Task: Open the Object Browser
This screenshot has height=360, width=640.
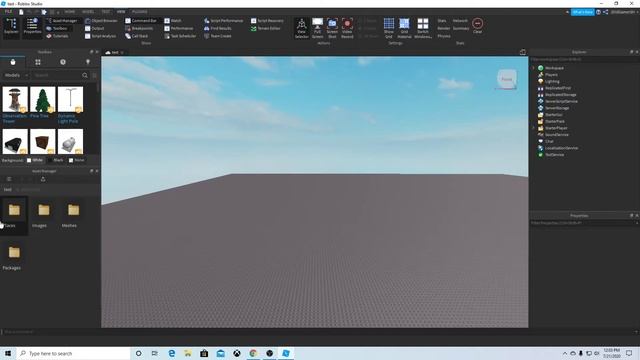Action: (x=101, y=20)
